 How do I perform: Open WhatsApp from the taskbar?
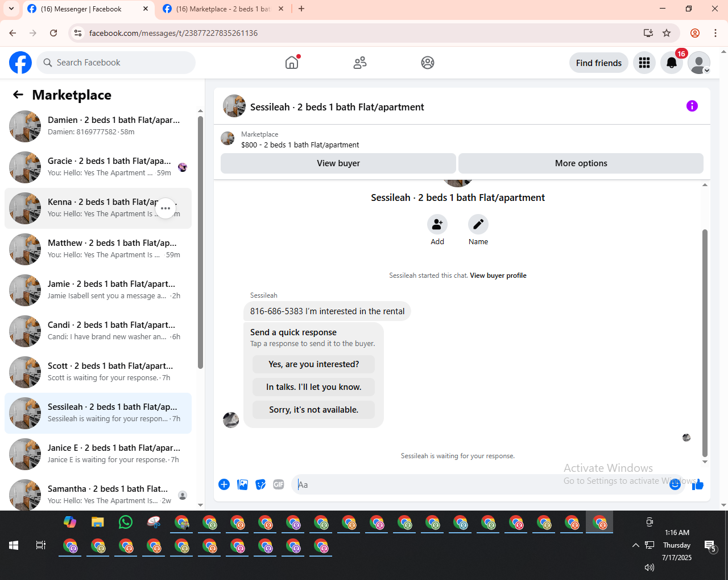point(126,522)
